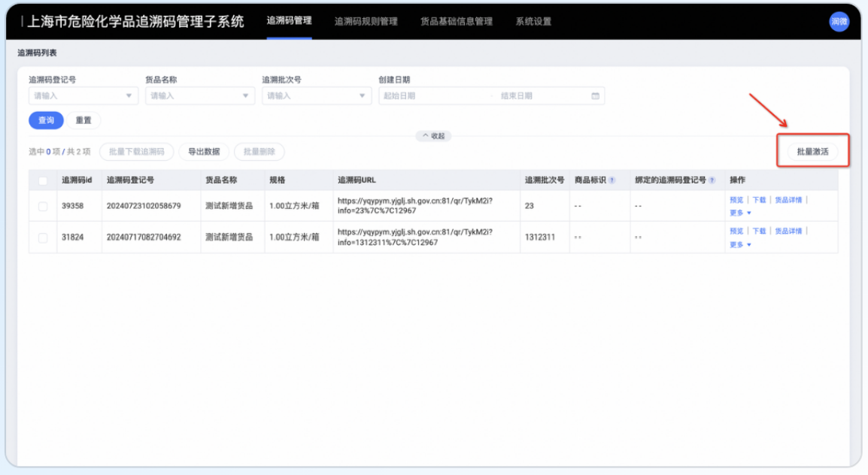
Task: Click the 起始日期 start date field
Action: click(432, 96)
